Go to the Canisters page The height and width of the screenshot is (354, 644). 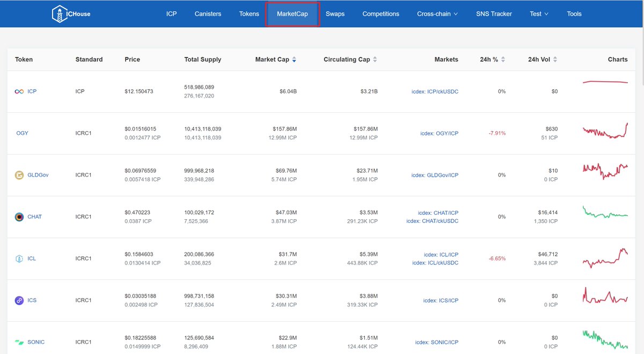[x=208, y=14]
